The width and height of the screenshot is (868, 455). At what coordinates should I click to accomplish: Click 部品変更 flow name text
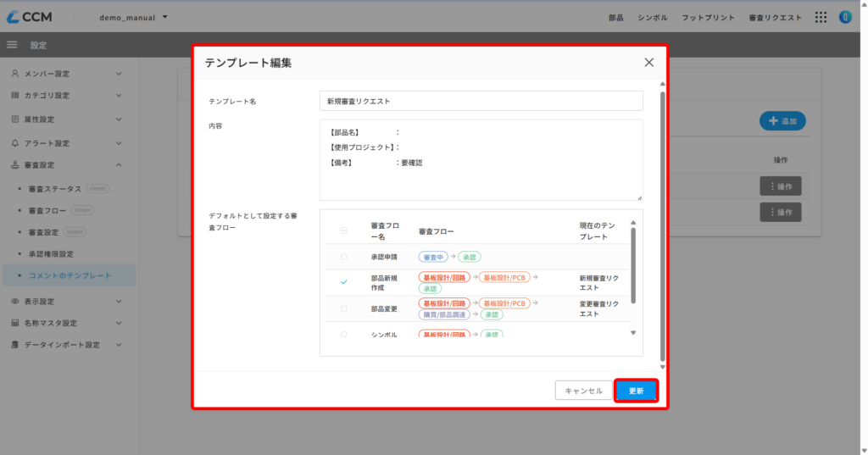[384, 309]
